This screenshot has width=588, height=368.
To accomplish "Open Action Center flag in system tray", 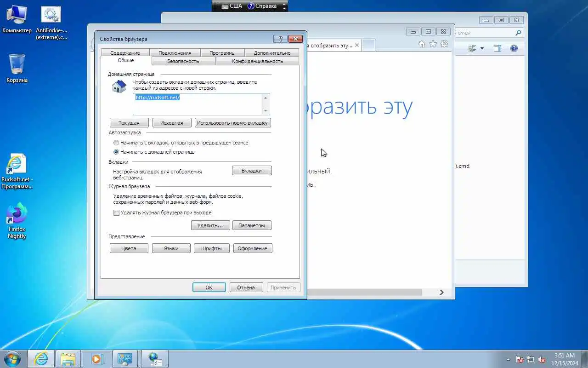I will 520,359.
